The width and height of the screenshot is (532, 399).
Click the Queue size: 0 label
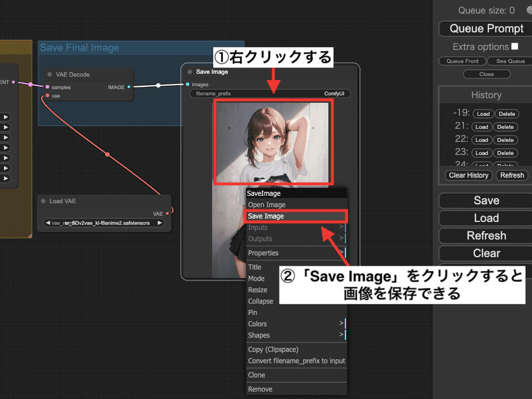point(486,11)
